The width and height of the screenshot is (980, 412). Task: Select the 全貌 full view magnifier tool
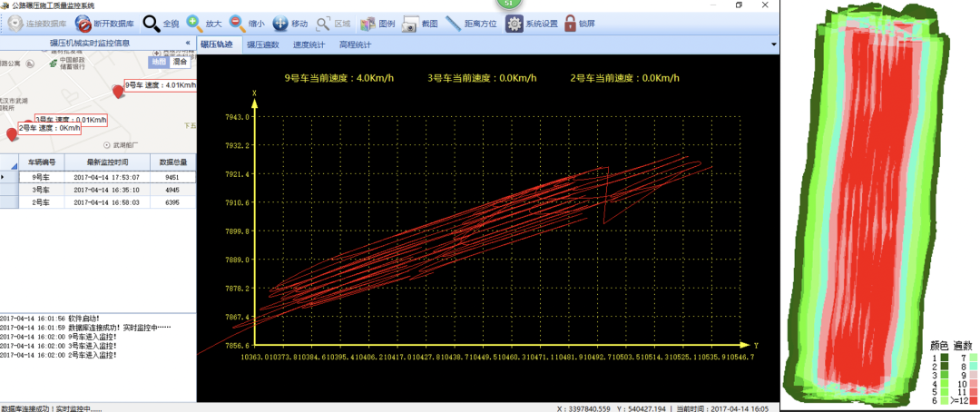tap(151, 24)
